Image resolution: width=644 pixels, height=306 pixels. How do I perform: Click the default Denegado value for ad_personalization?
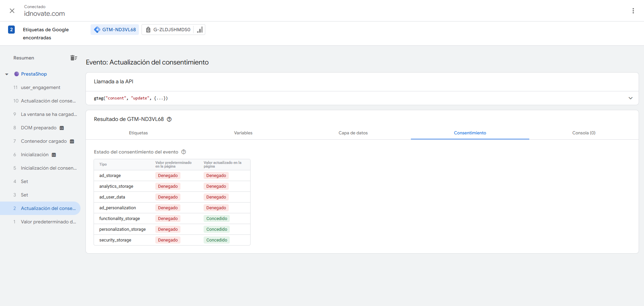168,208
